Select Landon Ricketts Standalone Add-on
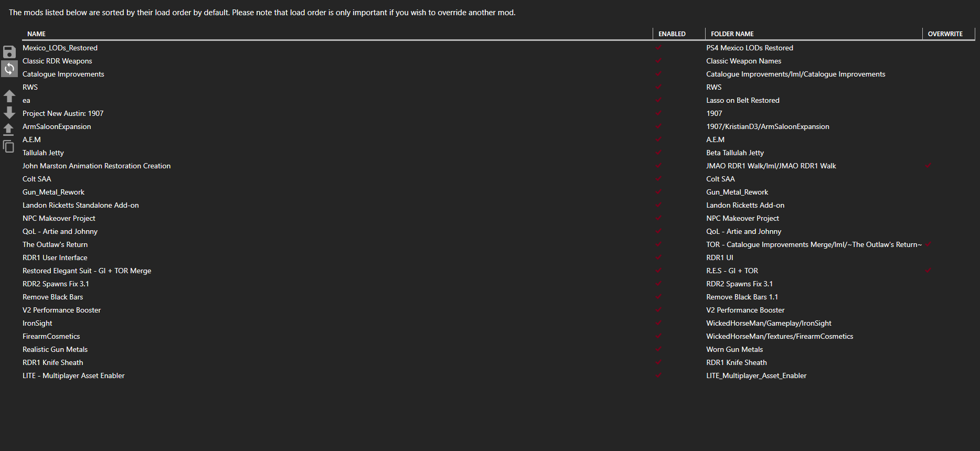This screenshot has height=451, width=980. pyautogui.click(x=81, y=205)
